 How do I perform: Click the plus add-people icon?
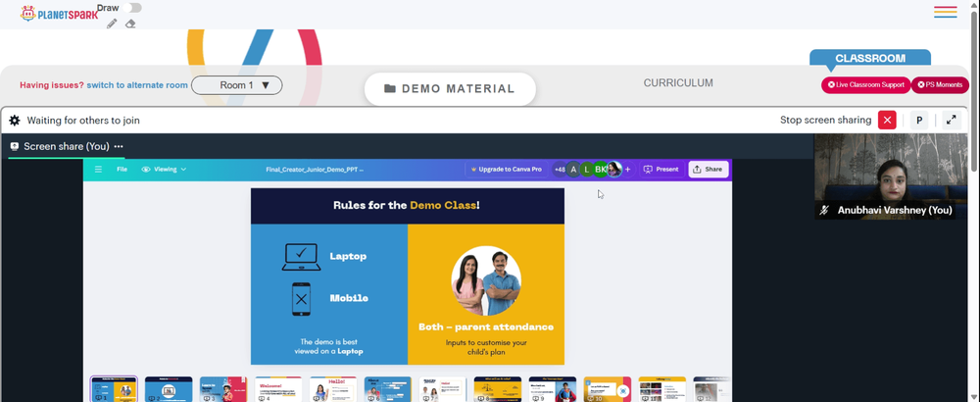tap(627, 170)
